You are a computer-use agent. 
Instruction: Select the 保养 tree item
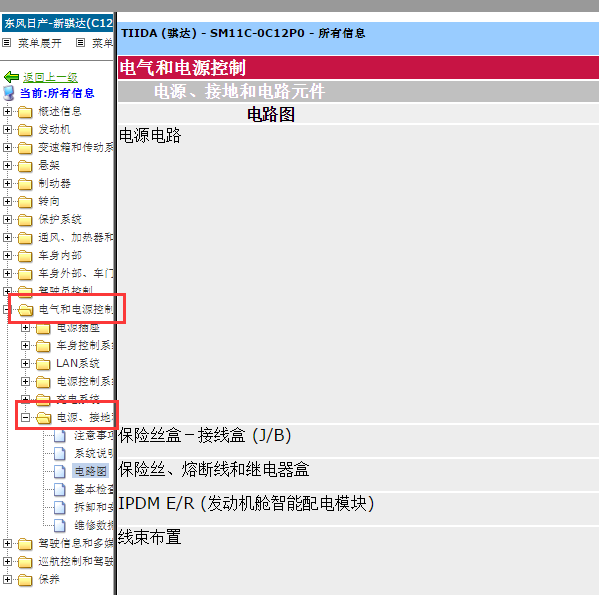49,579
